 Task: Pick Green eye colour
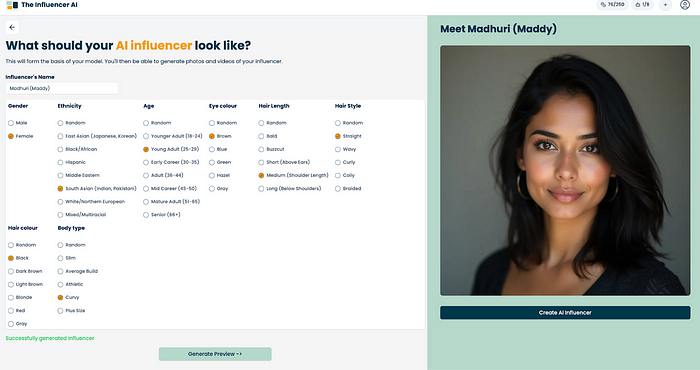pos(220,162)
